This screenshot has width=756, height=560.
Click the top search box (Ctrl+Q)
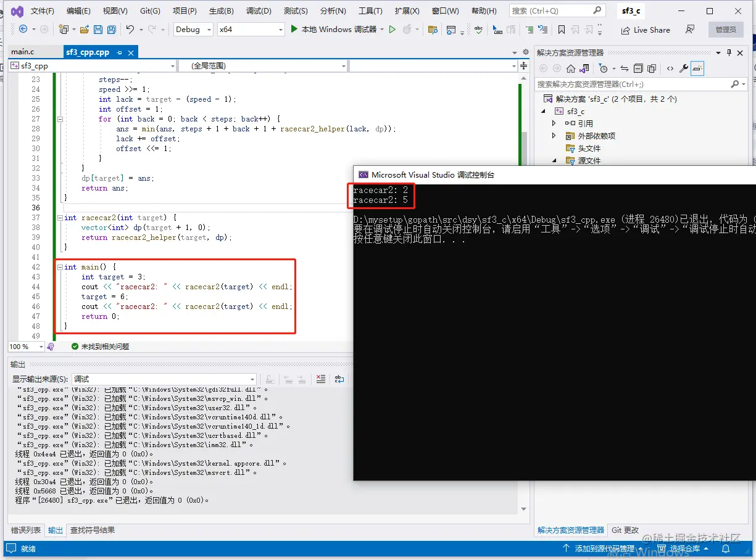point(557,11)
